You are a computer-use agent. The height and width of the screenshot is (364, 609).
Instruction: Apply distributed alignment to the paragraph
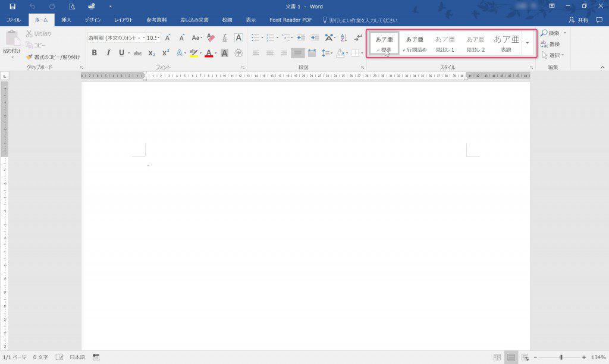pos(312,53)
